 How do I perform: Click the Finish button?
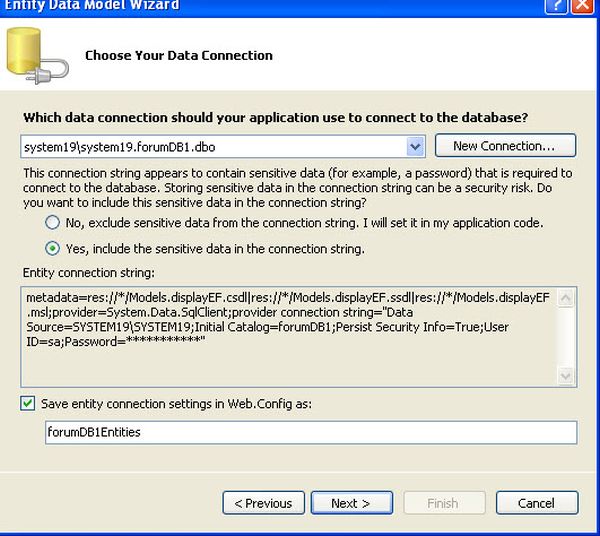[x=442, y=503]
